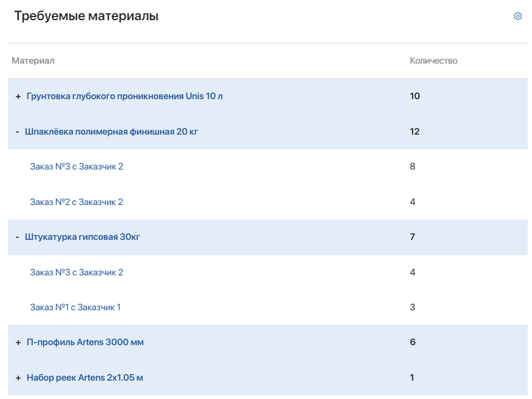
Task: Collapse the Штукатурка гипсовая row with minus sign
Action: coord(17,237)
